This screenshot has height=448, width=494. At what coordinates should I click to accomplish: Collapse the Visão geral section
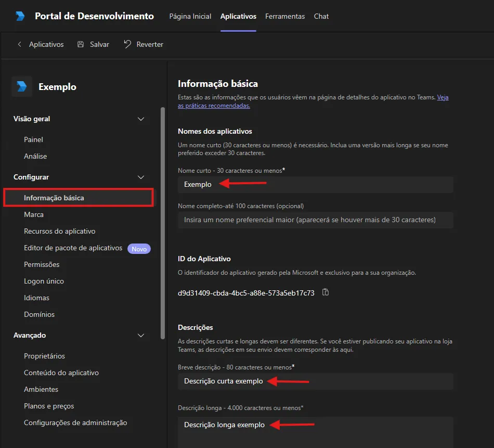[141, 119]
